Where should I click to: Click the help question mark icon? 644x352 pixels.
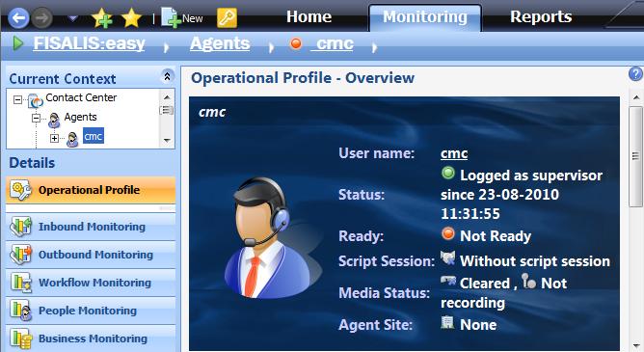[x=635, y=74]
